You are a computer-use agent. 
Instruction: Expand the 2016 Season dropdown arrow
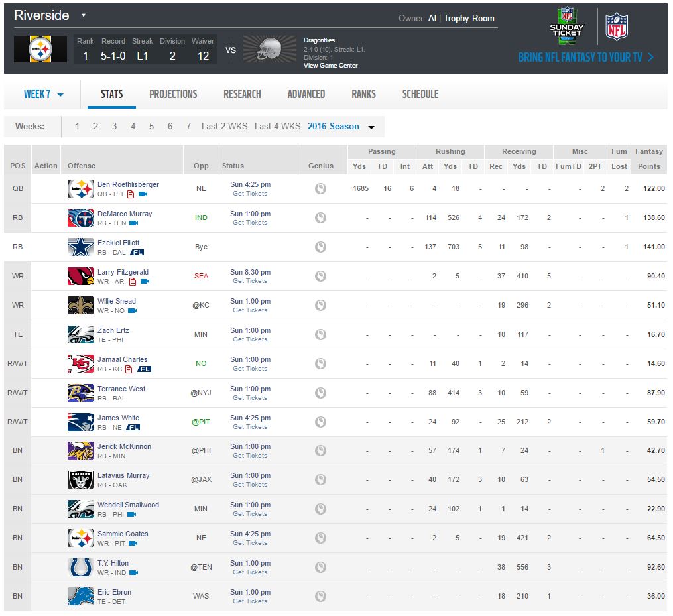tap(371, 127)
